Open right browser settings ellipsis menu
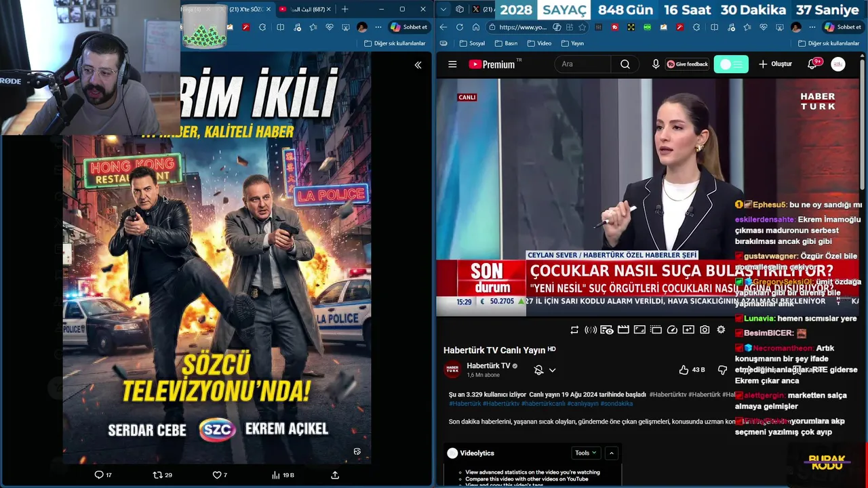The height and width of the screenshot is (488, 868). pos(812,27)
